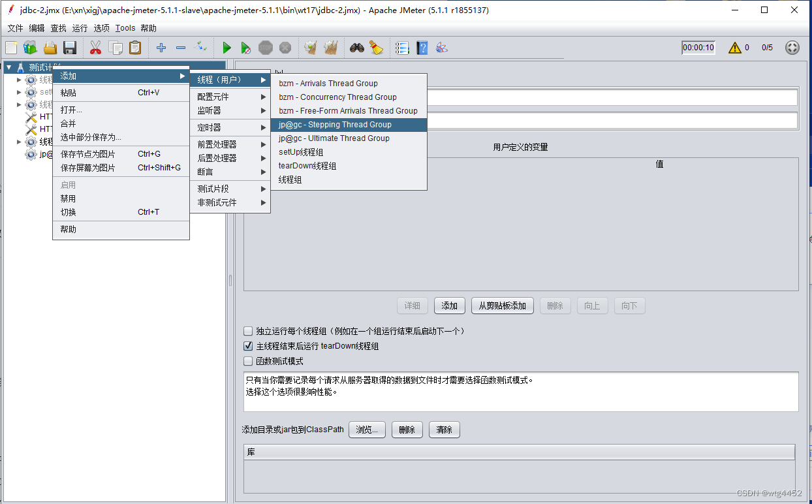Click 删除 button beside 浏览...
The width and height of the screenshot is (812, 504).
[x=407, y=430]
